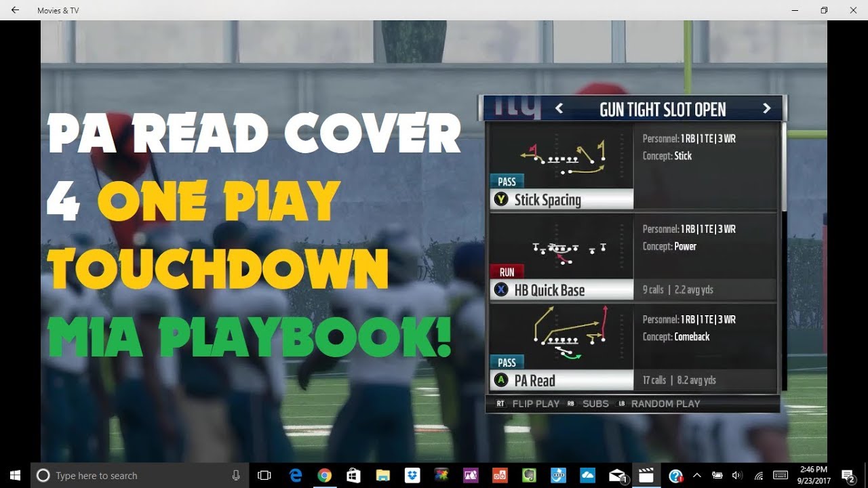Click the X button icon beside HB Quick Base

click(x=501, y=290)
